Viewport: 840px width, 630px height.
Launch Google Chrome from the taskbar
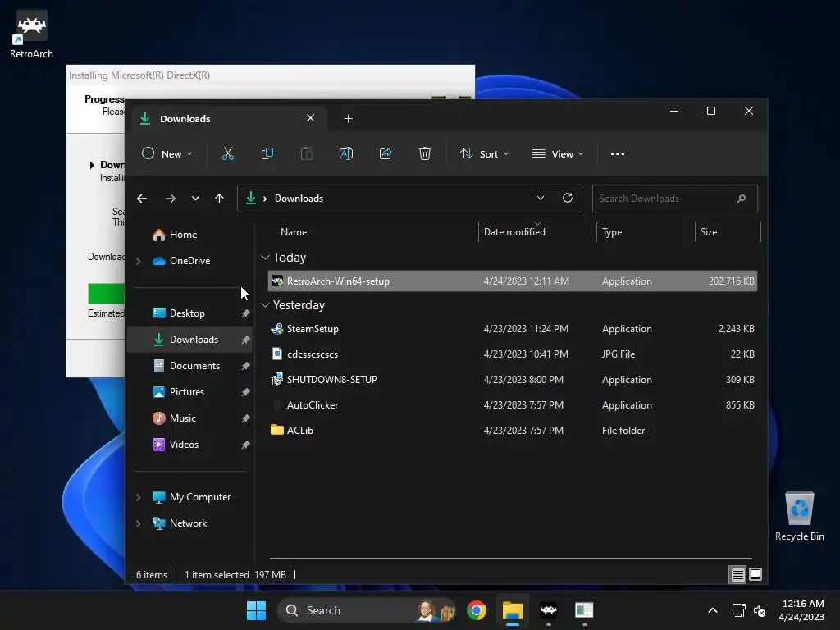pyautogui.click(x=477, y=610)
